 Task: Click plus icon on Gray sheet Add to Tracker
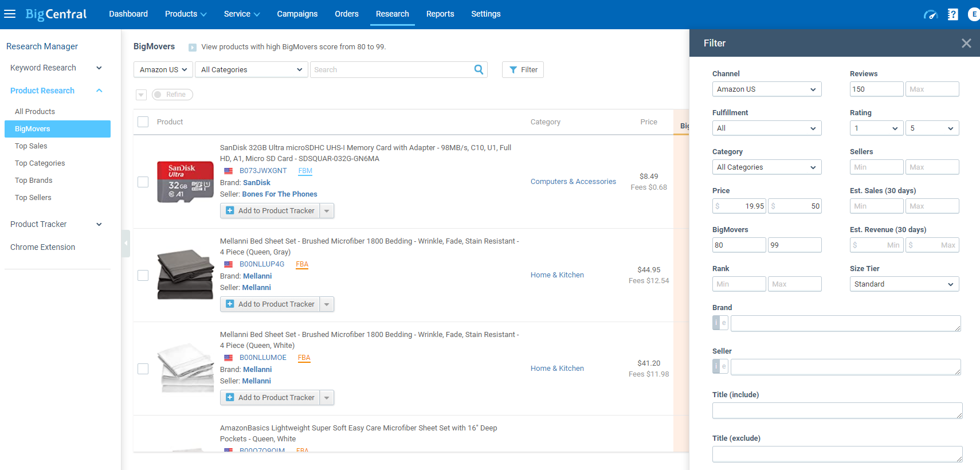[x=230, y=304]
